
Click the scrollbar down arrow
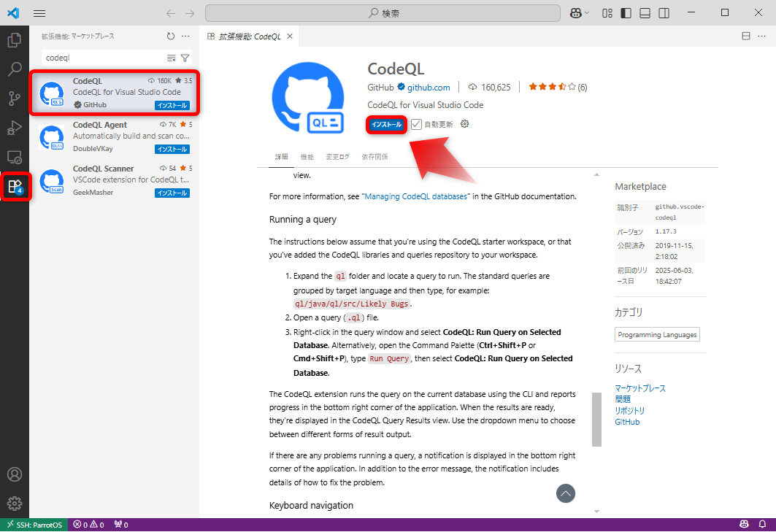tap(597, 512)
